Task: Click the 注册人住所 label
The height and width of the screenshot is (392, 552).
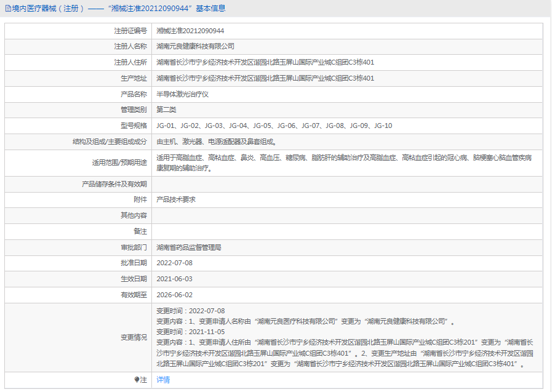Action: (x=130, y=62)
